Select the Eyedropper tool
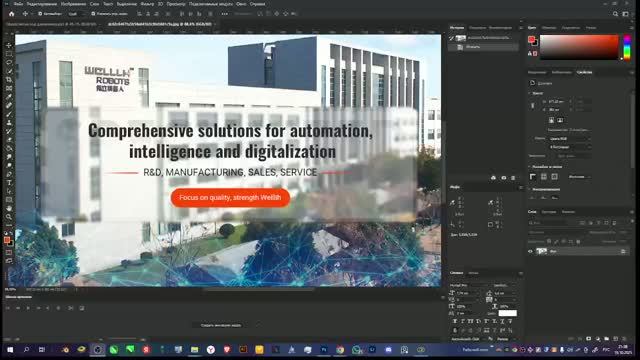 pos(9,97)
